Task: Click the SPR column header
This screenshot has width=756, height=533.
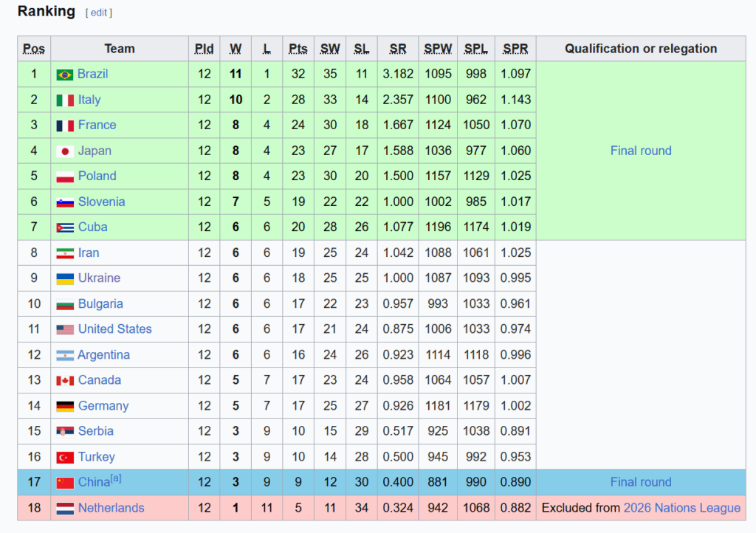Action: (x=515, y=49)
